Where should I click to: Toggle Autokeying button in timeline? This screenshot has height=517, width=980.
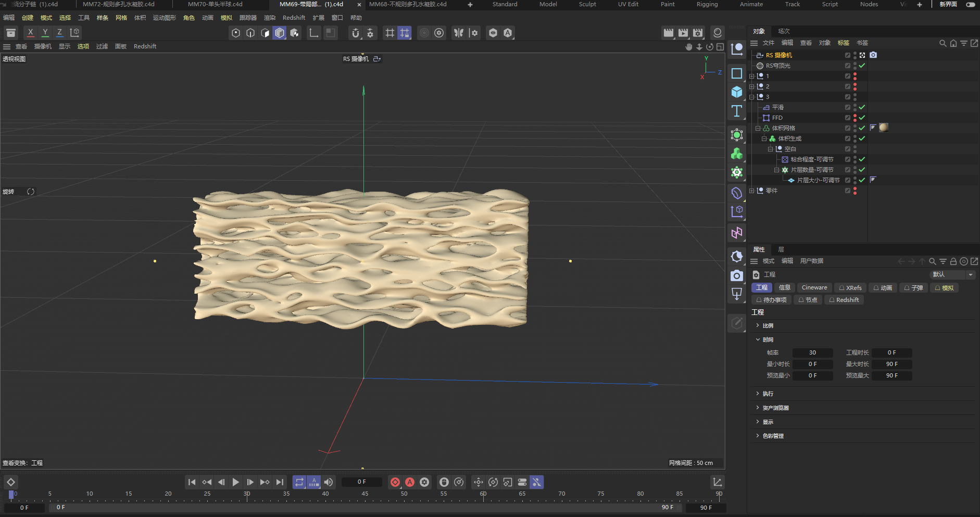click(x=410, y=482)
